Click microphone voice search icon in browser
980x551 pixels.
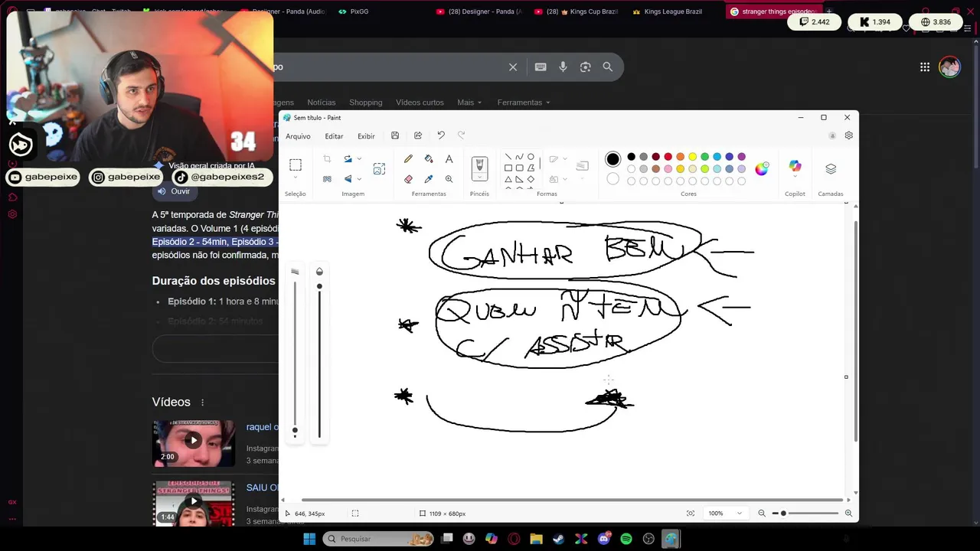coord(563,67)
